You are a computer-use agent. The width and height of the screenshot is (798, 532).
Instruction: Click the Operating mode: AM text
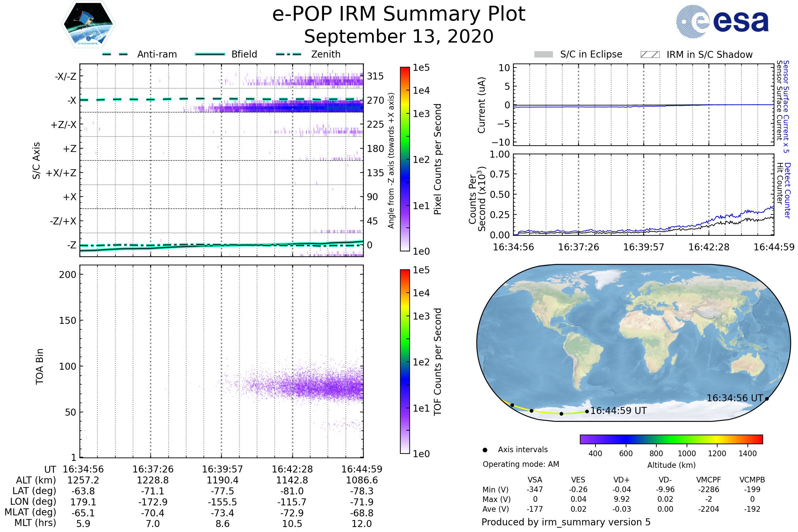[x=521, y=465]
